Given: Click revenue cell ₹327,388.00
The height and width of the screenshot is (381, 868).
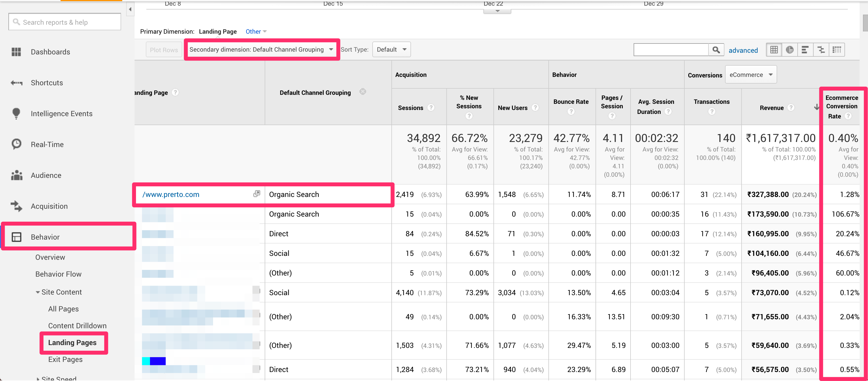Looking at the screenshot, I should [x=768, y=194].
